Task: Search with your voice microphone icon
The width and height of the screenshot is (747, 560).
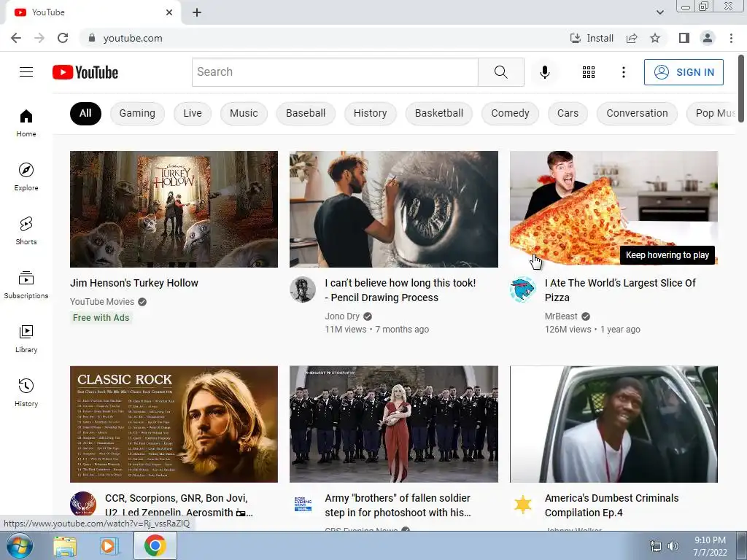Action: (544, 72)
